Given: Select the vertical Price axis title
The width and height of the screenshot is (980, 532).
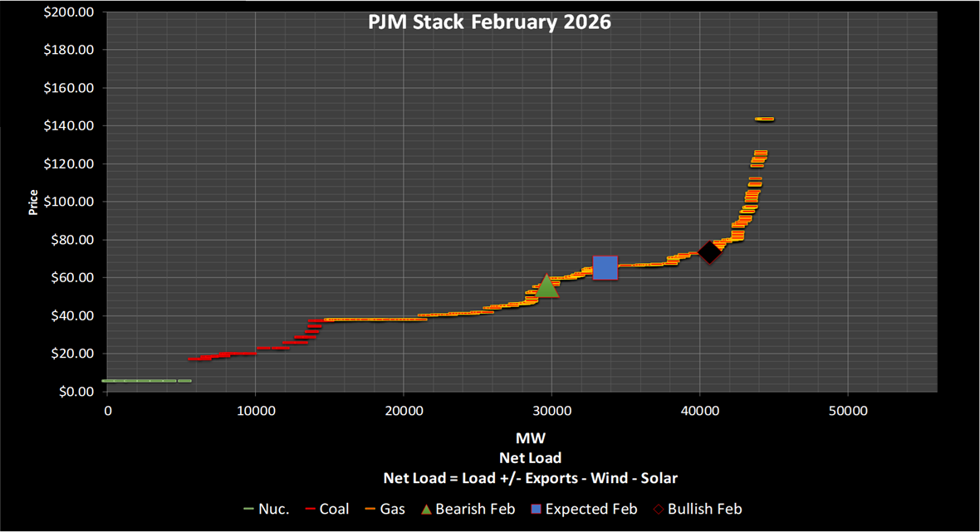Looking at the screenshot, I should 33,202.
